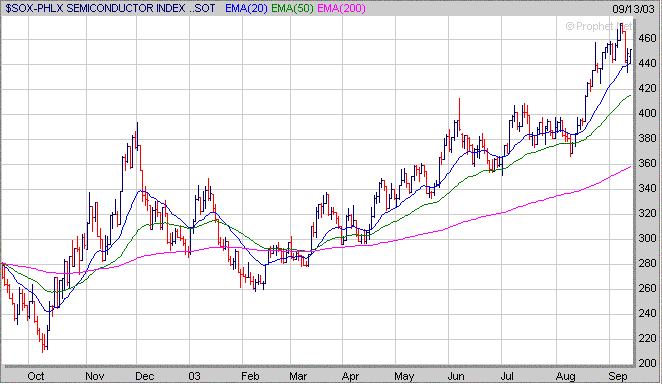Click the ..SOT text in title

click(203, 8)
